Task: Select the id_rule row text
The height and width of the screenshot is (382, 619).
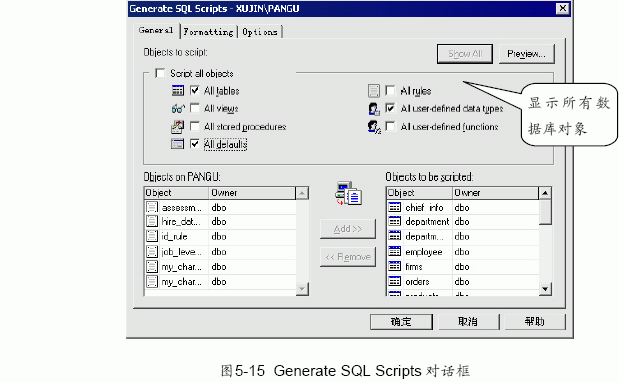Action: 174,236
